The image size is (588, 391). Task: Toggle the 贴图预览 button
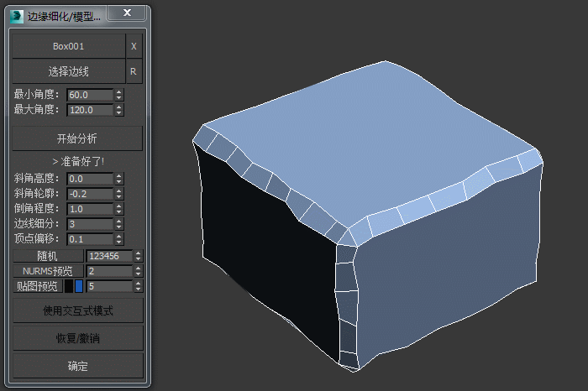37,286
